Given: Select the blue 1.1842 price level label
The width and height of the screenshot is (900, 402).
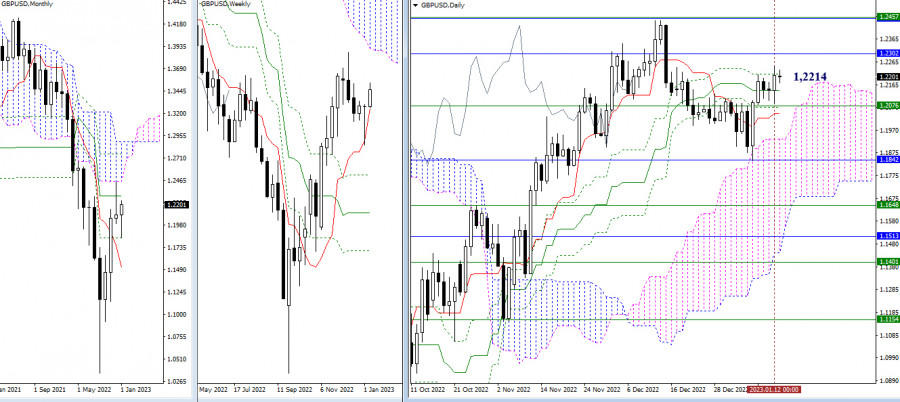Looking at the screenshot, I should [888, 160].
